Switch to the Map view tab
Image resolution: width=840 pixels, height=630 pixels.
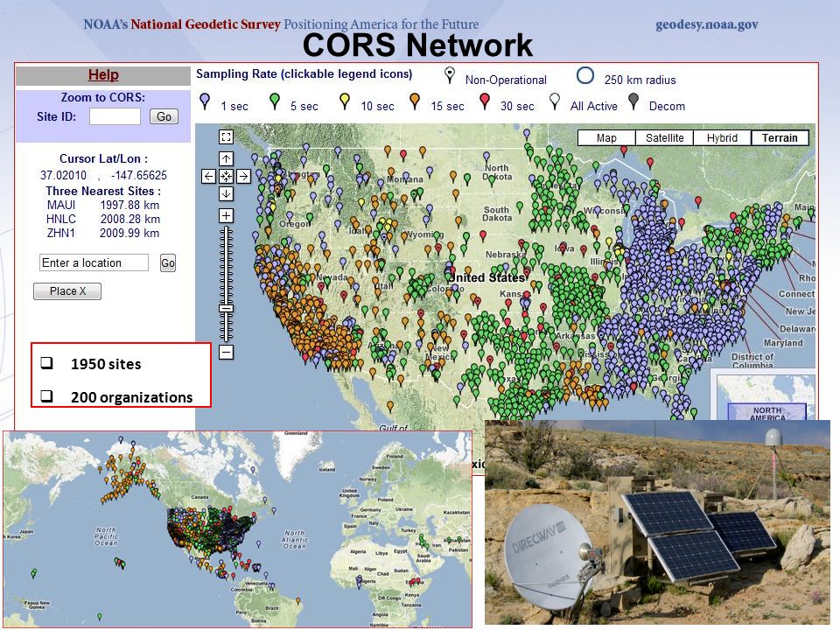point(606,137)
